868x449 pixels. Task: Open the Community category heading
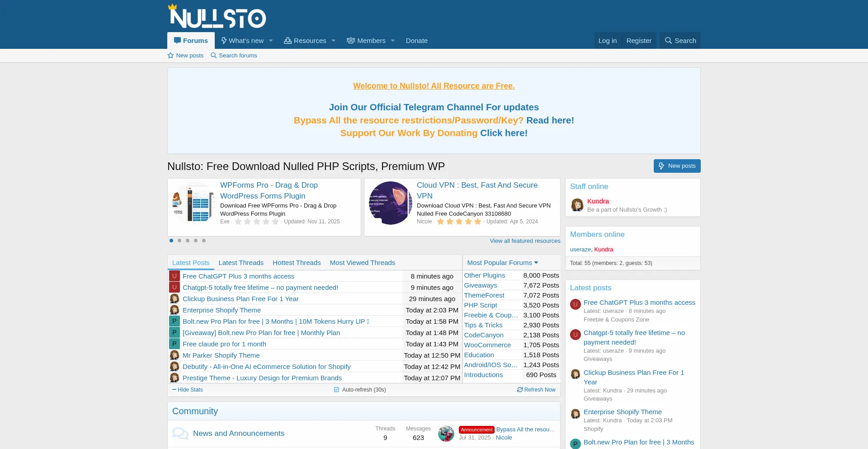coord(195,411)
